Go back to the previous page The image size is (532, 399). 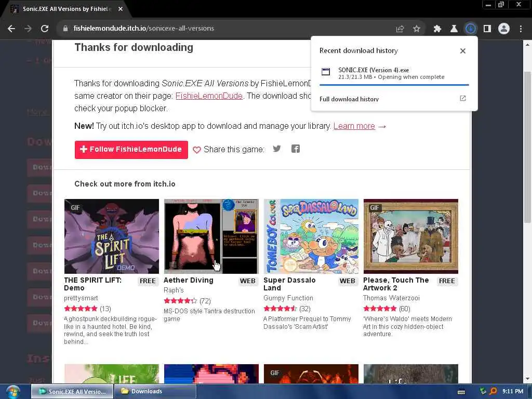(x=11, y=29)
